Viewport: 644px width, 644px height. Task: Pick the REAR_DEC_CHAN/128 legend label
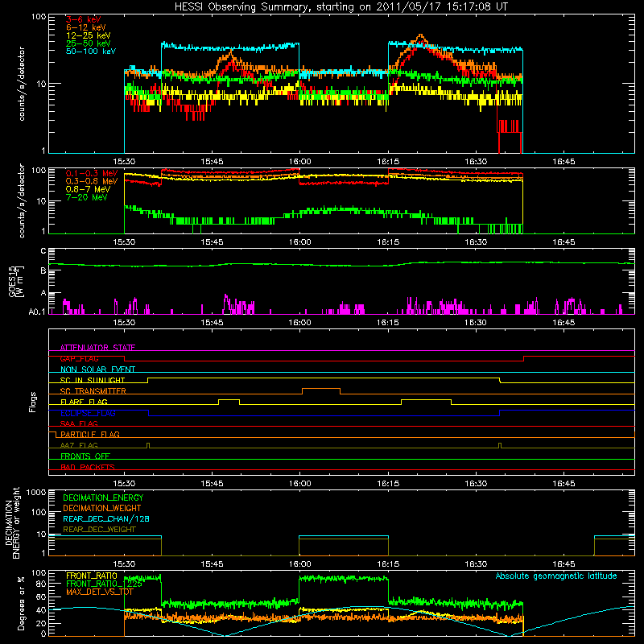click(106, 518)
